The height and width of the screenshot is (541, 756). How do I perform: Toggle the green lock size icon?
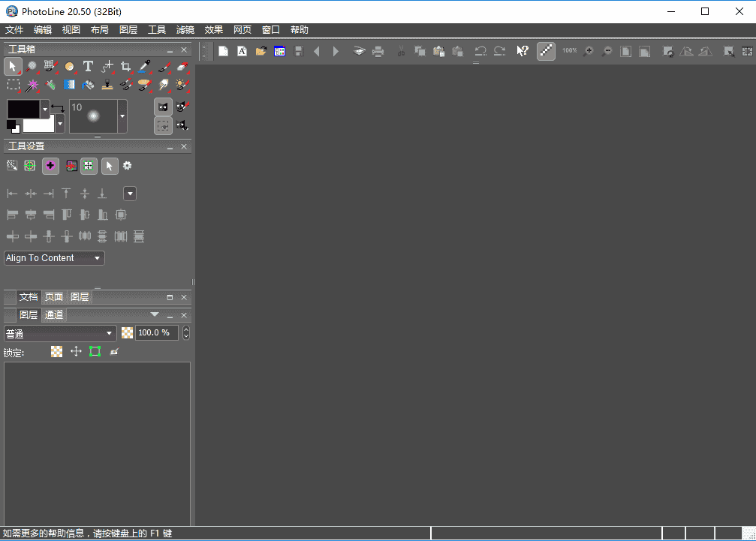tap(95, 351)
